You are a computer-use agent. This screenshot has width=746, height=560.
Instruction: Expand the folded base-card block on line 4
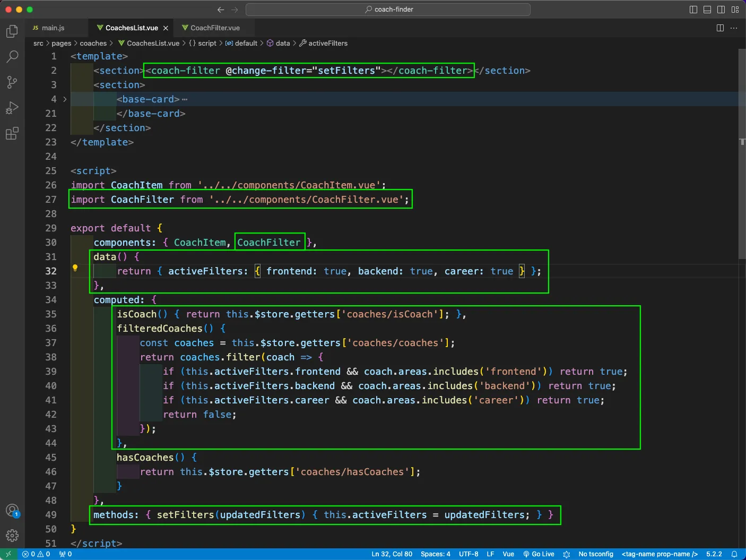(x=65, y=99)
